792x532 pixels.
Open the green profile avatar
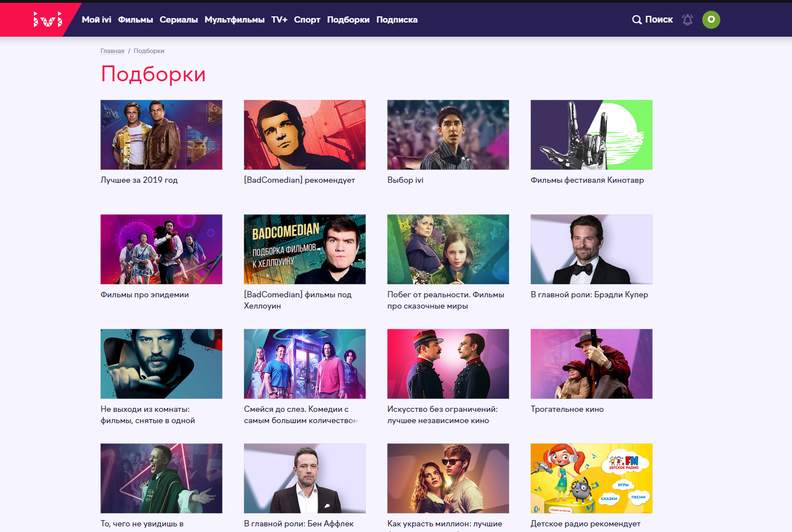coord(711,20)
